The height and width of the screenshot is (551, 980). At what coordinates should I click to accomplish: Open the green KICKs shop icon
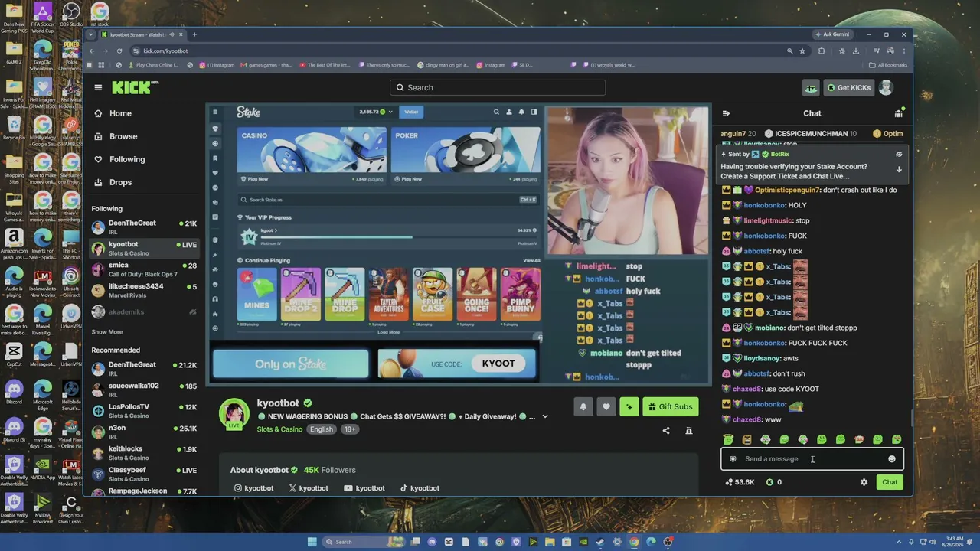811,87
